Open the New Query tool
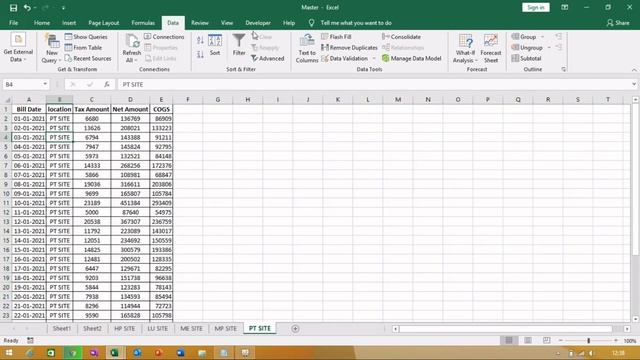This screenshot has width=640, height=360. [x=51, y=48]
